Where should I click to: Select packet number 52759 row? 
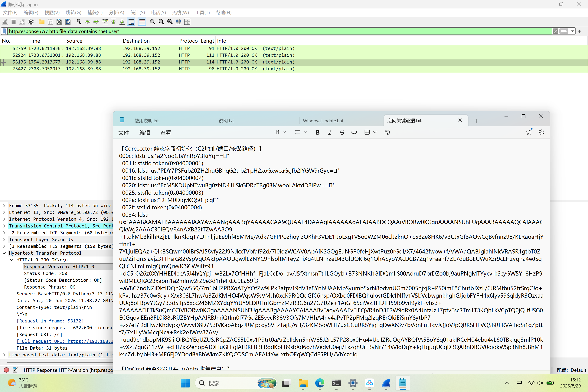pyautogui.click(x=294, y=48)
